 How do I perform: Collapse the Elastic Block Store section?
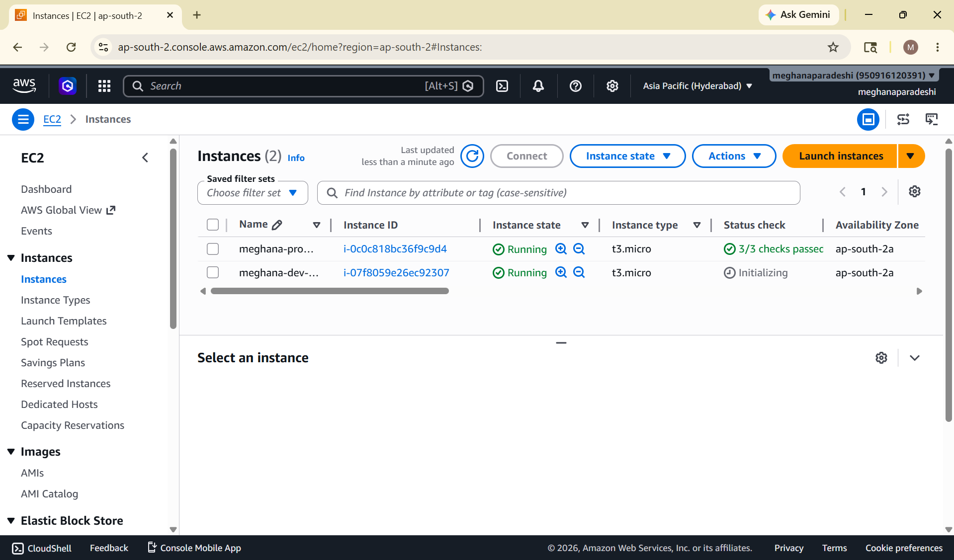tap(11, 521)
